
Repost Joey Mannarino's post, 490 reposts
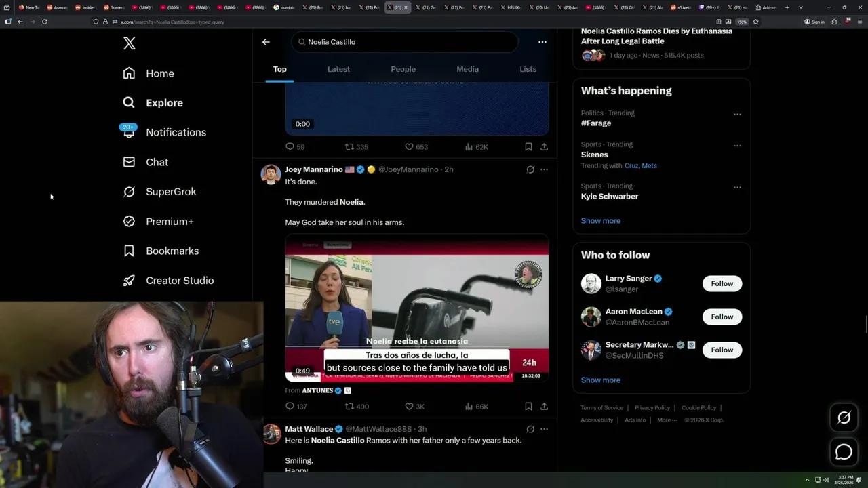pos(357,407)
